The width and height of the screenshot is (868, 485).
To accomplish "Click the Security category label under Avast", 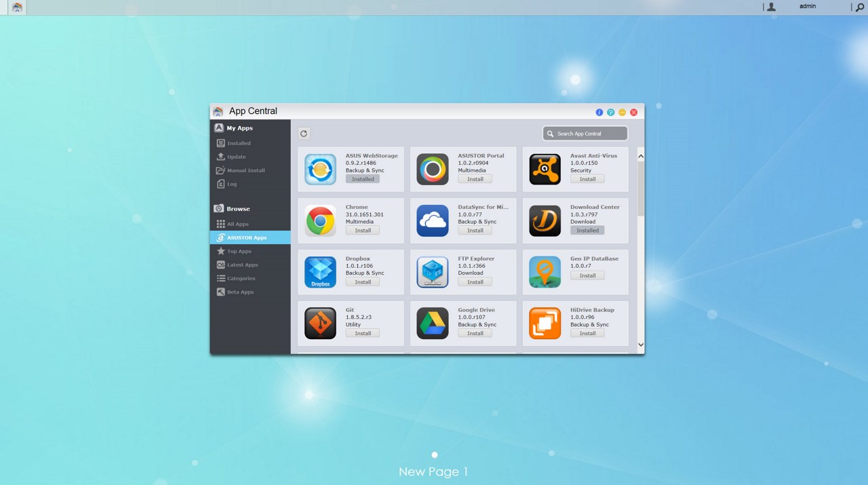I will (x=581, y=170).
